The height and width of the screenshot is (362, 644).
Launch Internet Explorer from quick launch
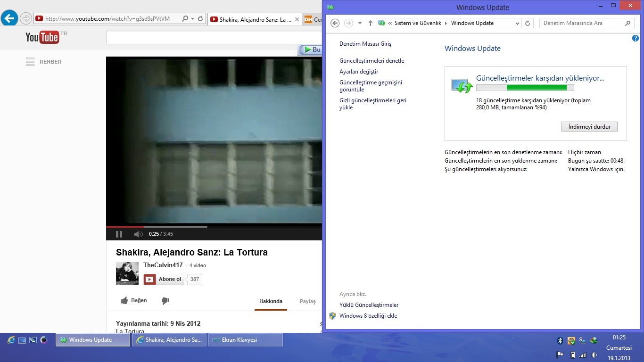pos(11,340)
